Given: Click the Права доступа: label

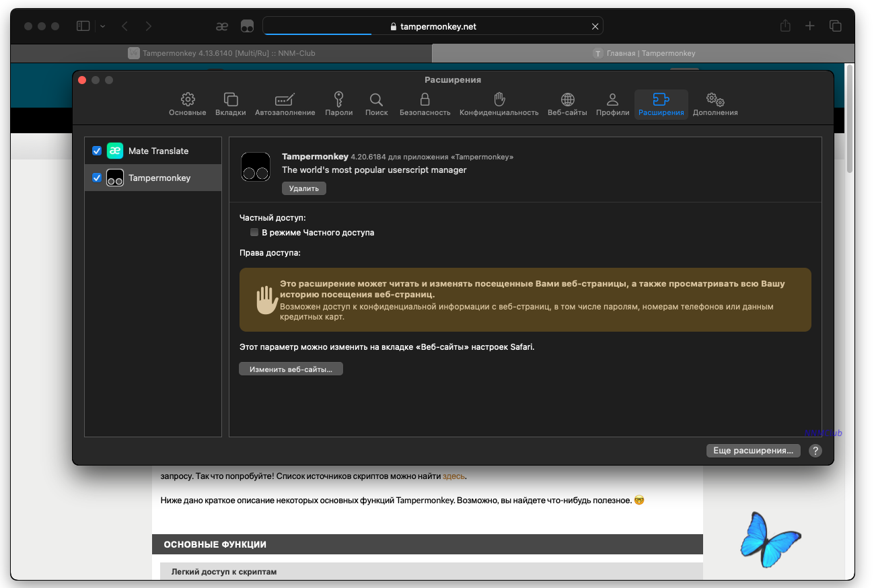Looking at the screenshot, I should pos(270,253).
